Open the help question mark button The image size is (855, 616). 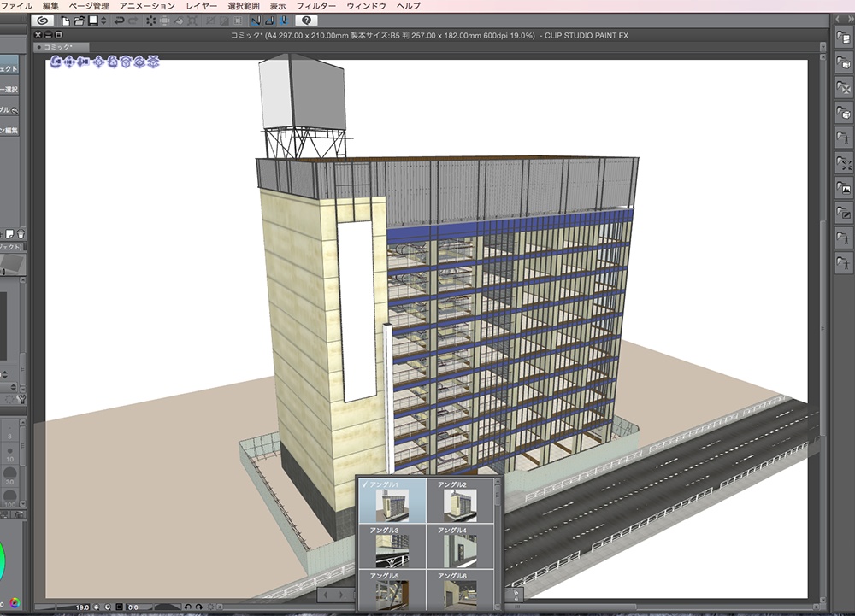(306, 21)
